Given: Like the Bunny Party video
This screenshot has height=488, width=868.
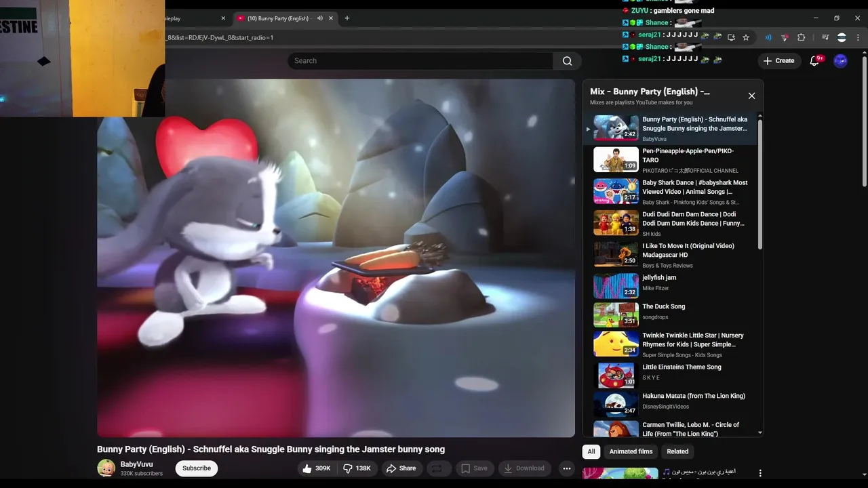Looking at the screenshot, I should click(317, 468).
